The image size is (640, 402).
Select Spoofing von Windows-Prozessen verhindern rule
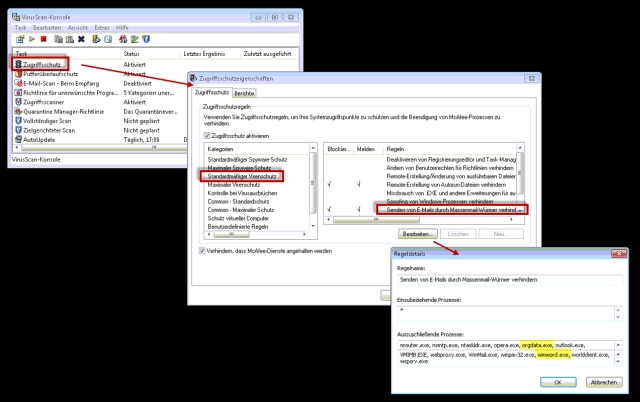(x=439, y=202)
